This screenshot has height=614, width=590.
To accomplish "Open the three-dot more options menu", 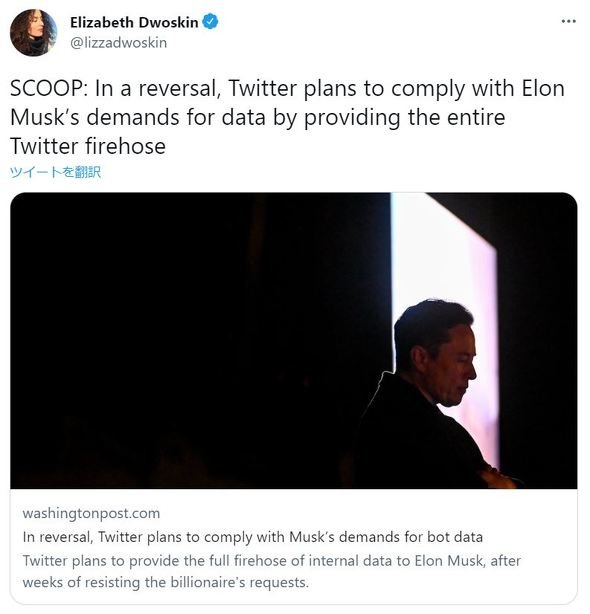I will tap(568, 21).
